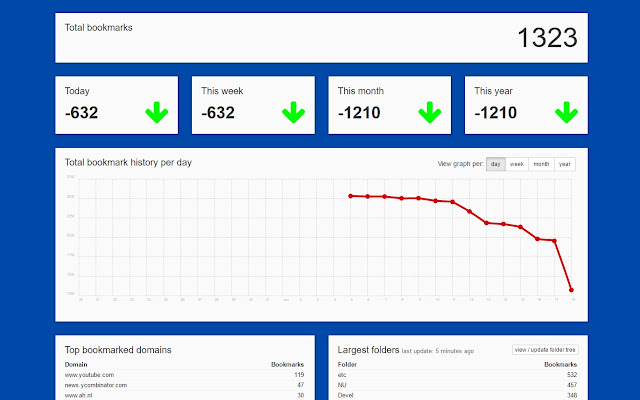Click www.ah.nl domain row
This screenshot has height=400, width=640.
pyautogui.click(x=184, y=395)
